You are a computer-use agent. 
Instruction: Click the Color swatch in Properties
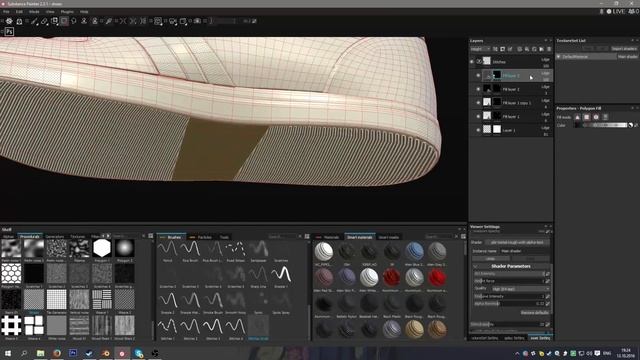(578, 125)
